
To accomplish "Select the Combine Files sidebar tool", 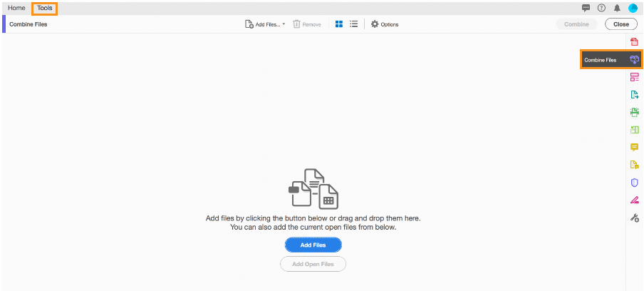I will pyautogui.click(x=611, y=60).
